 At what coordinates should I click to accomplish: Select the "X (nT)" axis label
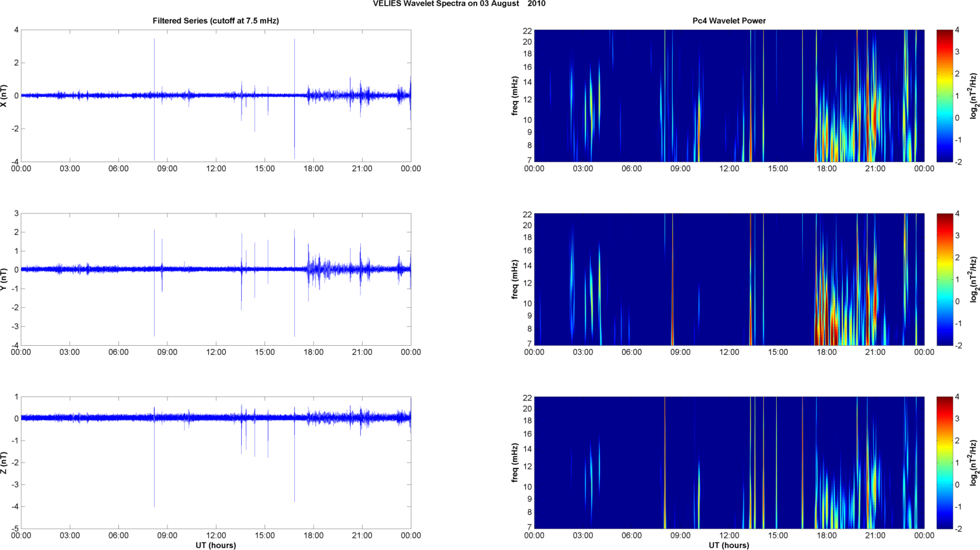point(5,96)
